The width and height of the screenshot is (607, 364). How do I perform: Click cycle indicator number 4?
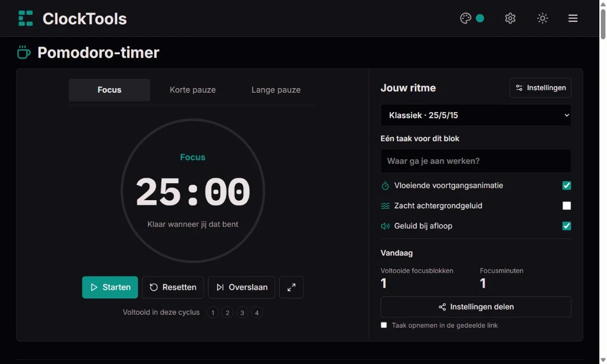257,313
